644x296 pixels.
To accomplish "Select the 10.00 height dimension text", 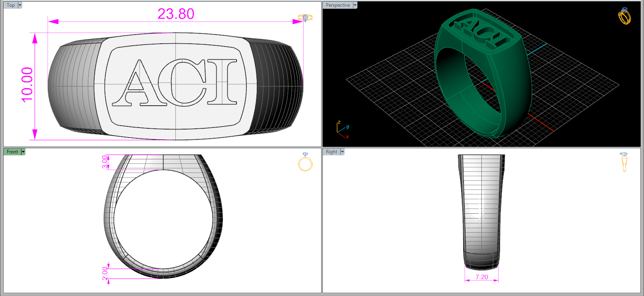I will point(27,85).
